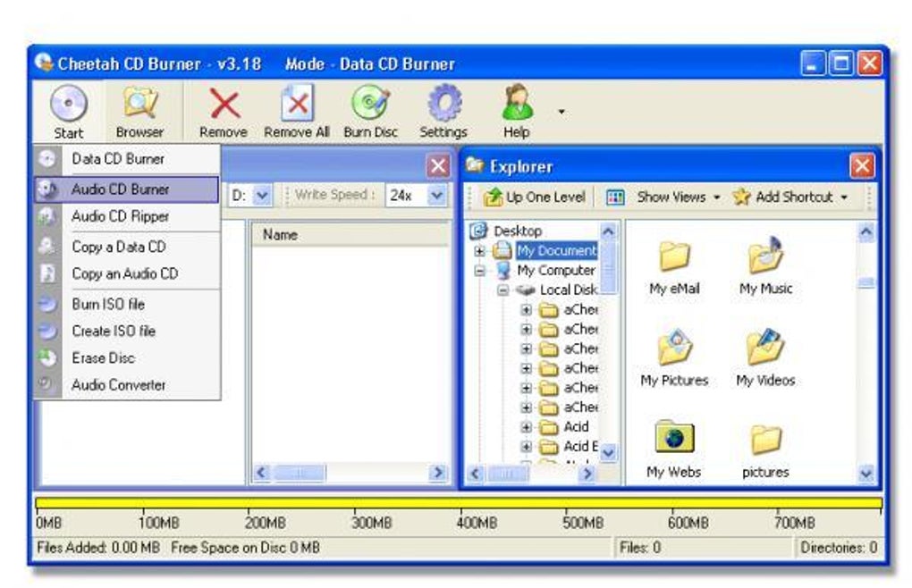912x588 pixels.
Task: Expand the Acid folder node
Action: [527, 427]
